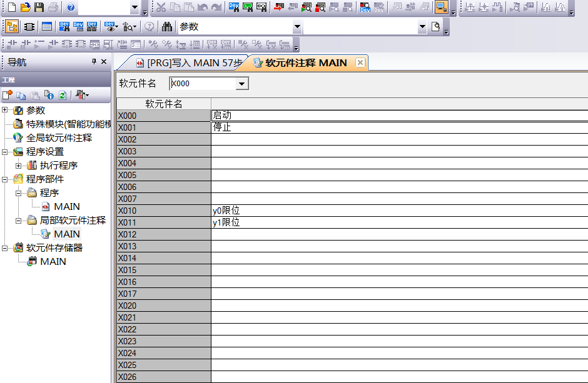The height and width of the screenshot is (383, 588).
Task: Click the blue Help question mark icon
Action: tap(71, 7)
